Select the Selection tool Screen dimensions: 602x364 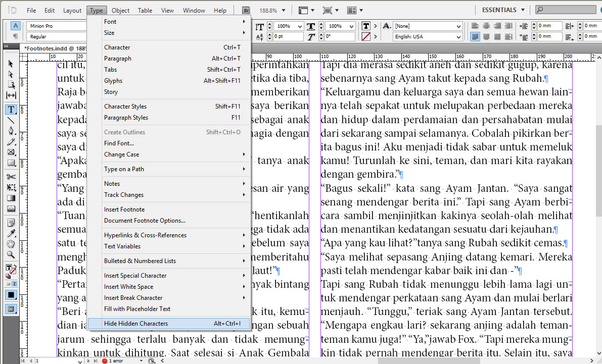pos(11,64)
